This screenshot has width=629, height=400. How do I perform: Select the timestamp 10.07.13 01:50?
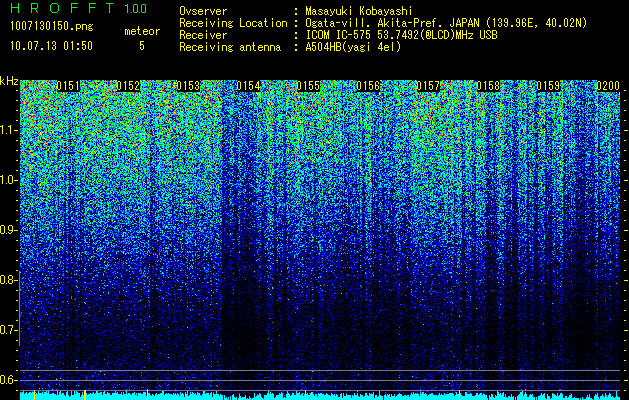coord(51,46)
